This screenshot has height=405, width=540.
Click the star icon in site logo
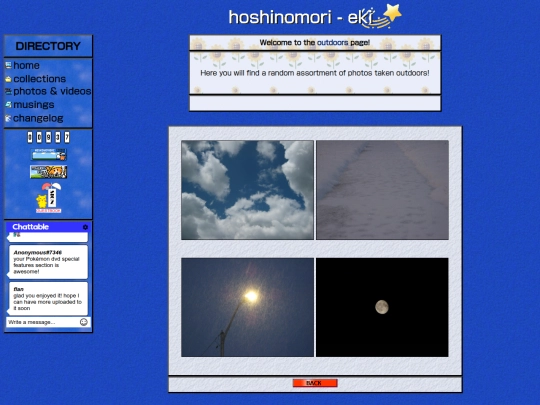click(x=393, y=13)
